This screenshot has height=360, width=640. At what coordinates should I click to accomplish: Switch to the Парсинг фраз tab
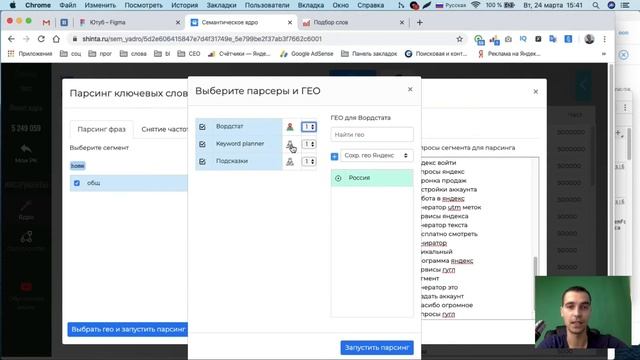click(102, 129)
